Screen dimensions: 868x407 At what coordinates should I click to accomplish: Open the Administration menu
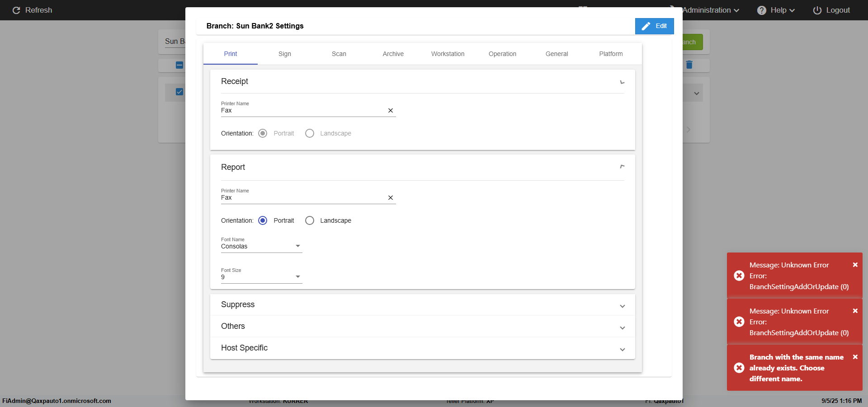tap(710, 10)
